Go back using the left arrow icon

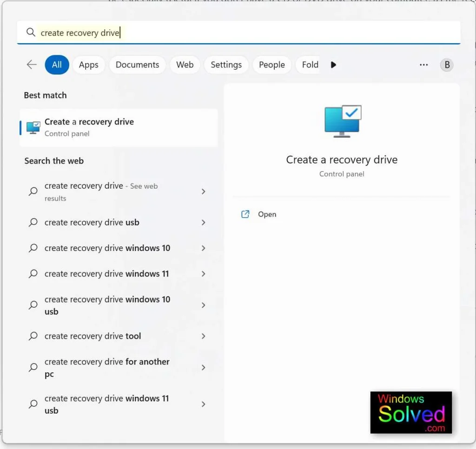pos(32,65)
